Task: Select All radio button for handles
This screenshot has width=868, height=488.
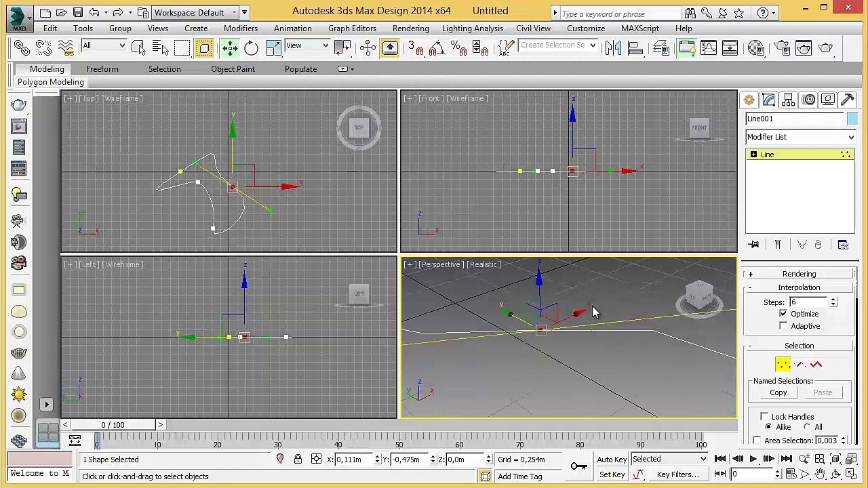Action: point(807,427)
